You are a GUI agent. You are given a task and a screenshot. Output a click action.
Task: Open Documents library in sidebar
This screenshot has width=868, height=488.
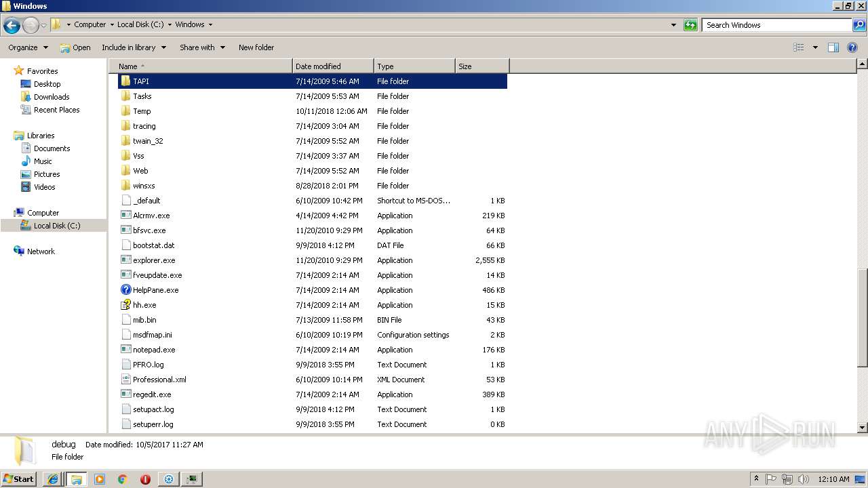[x=52, y=148]
